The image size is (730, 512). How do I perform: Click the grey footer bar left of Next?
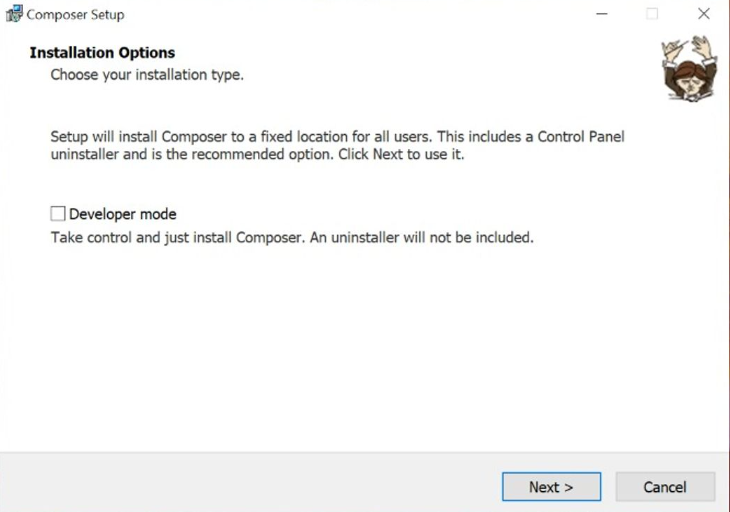250,486
